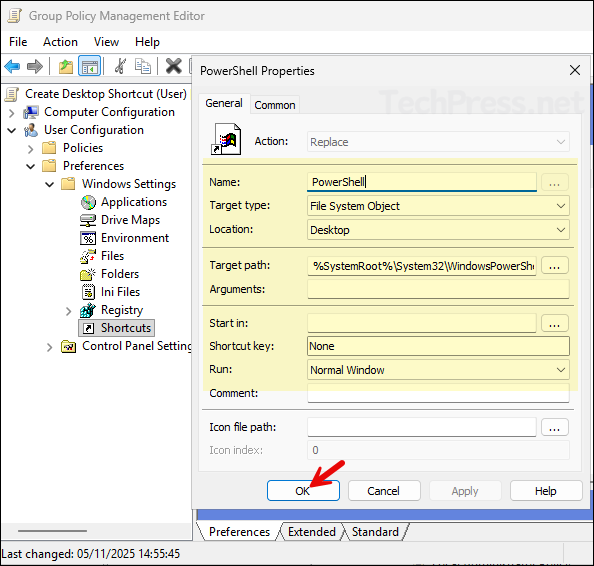The image size is (594, 566).
Task: Expand the Policies node
Action: click(31, 149)
